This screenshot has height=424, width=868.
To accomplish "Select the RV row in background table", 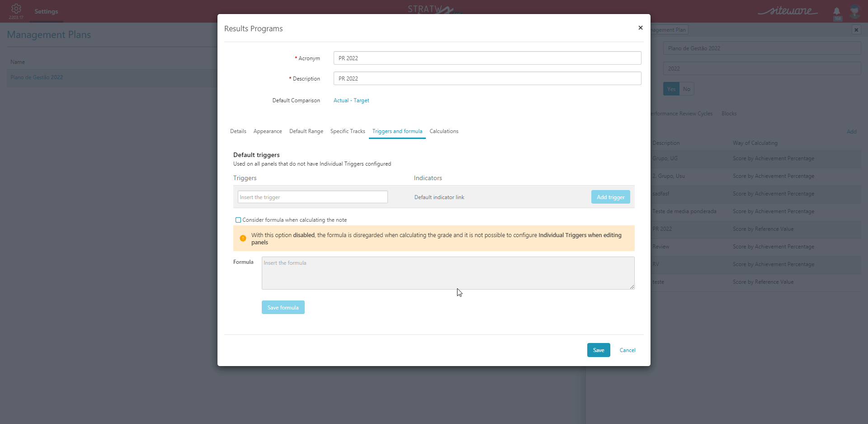I will [x=756, y=264].
